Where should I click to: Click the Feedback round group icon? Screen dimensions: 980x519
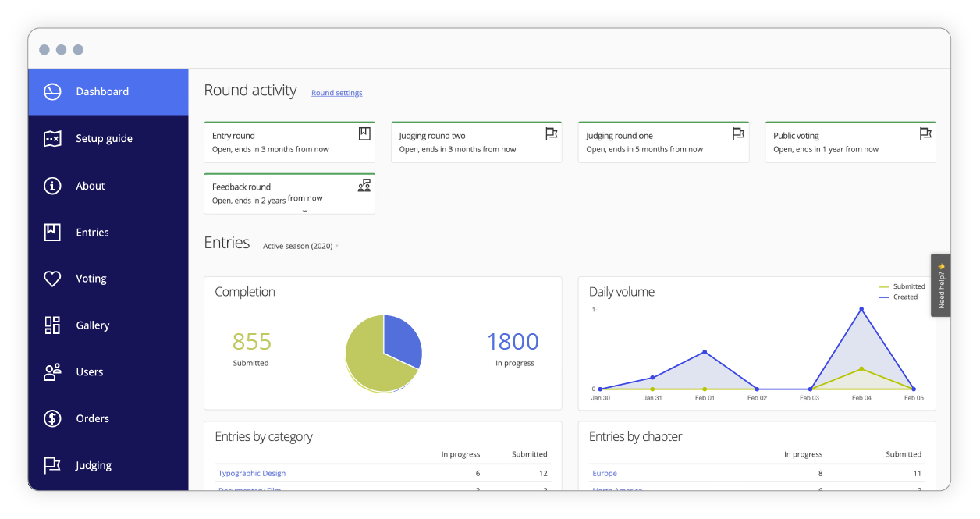(x=364, y=186)
